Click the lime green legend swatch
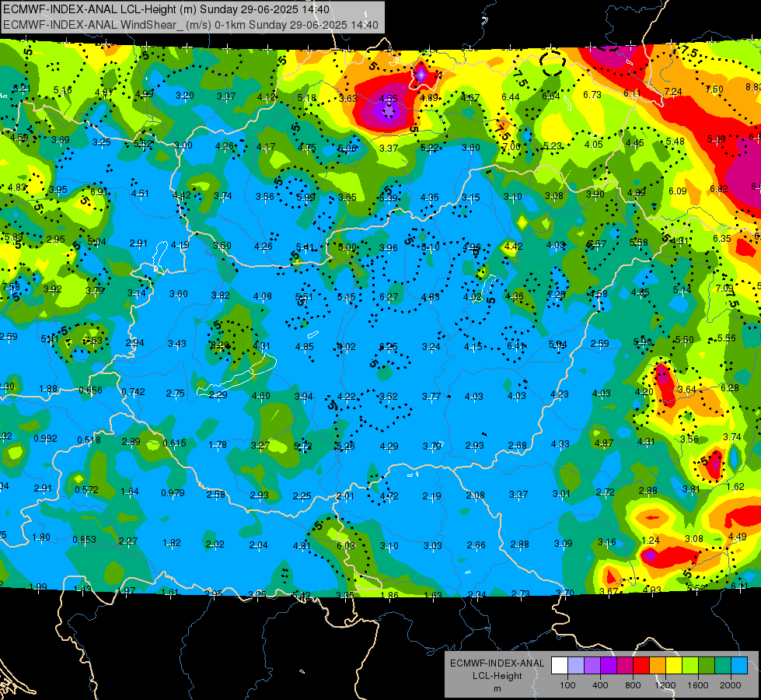761x700 pixels. (690, 666)
